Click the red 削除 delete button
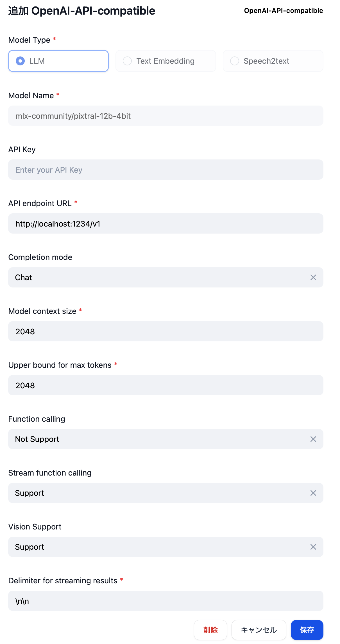The height and width of the screenshot is (644, 340). 210,630
